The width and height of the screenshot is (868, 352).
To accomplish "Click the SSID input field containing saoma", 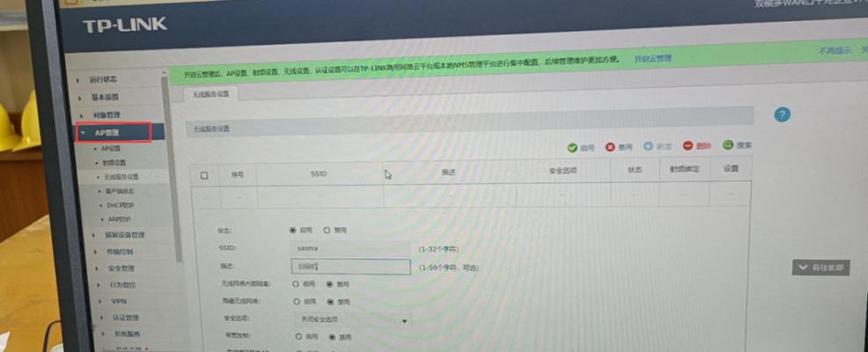I will (350, 248).
